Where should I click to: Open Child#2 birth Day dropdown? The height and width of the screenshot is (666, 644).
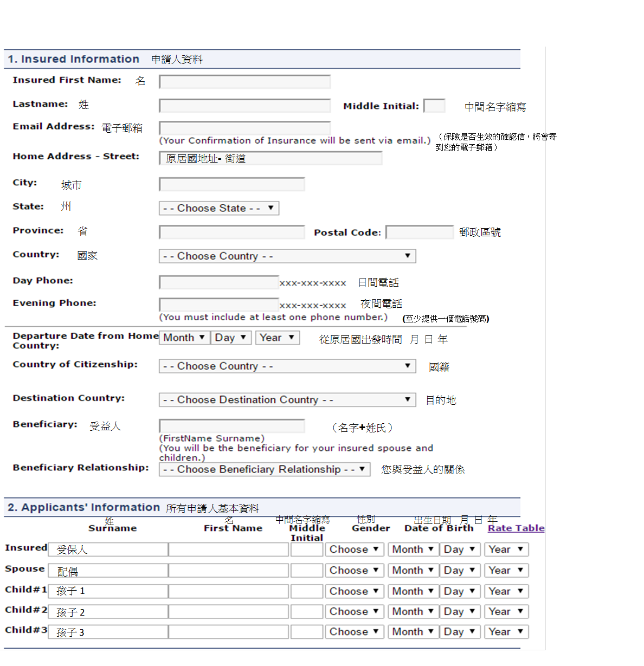460,612
